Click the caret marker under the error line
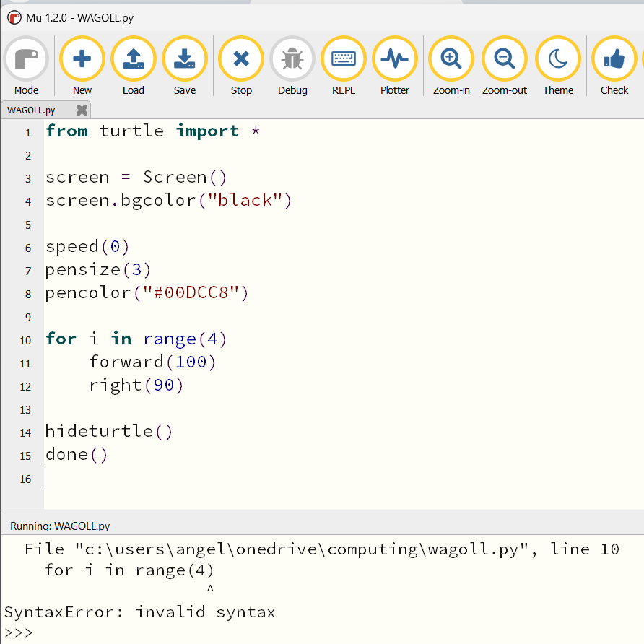The image size is (644, 644). pyautogui.click(x=210, y=588)
